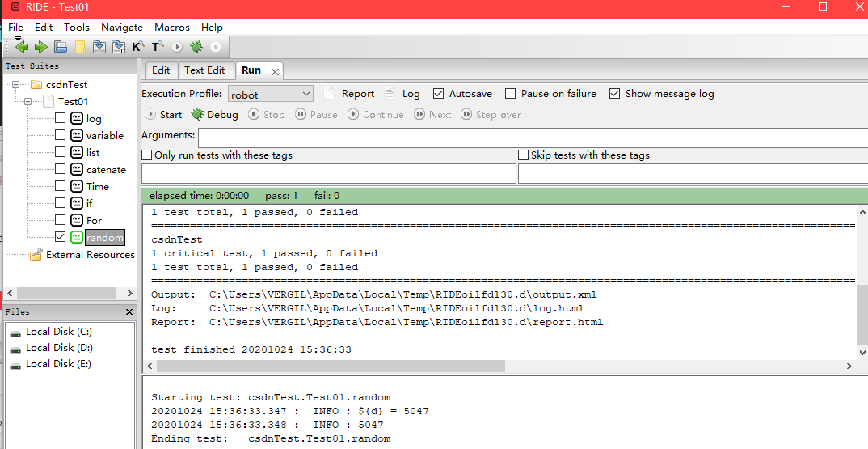
Task: Tick the catenate test case checkbox
Action: click(x=61, y=169)
